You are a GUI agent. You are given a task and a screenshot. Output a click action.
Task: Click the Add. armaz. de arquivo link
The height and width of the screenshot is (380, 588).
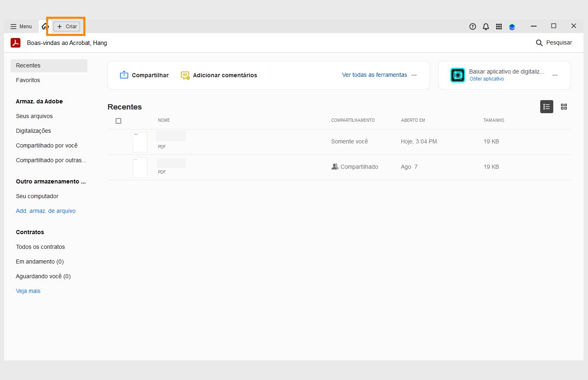click(x=46, y=211)
